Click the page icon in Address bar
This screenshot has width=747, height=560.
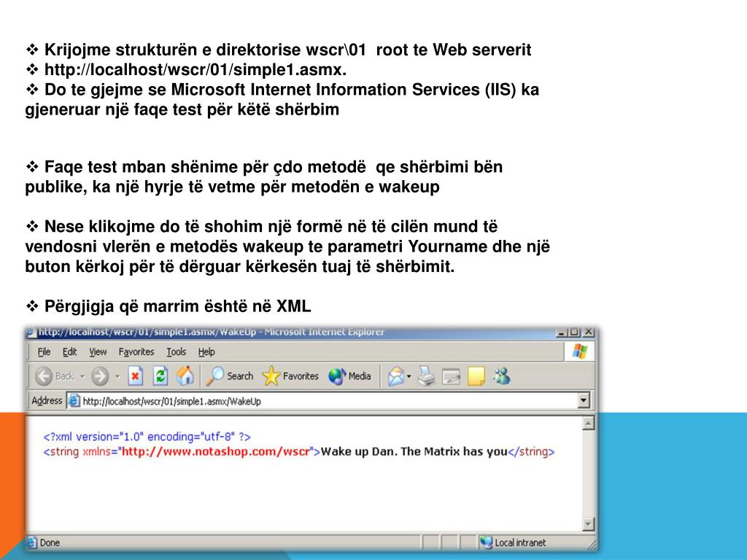point(74,401)
